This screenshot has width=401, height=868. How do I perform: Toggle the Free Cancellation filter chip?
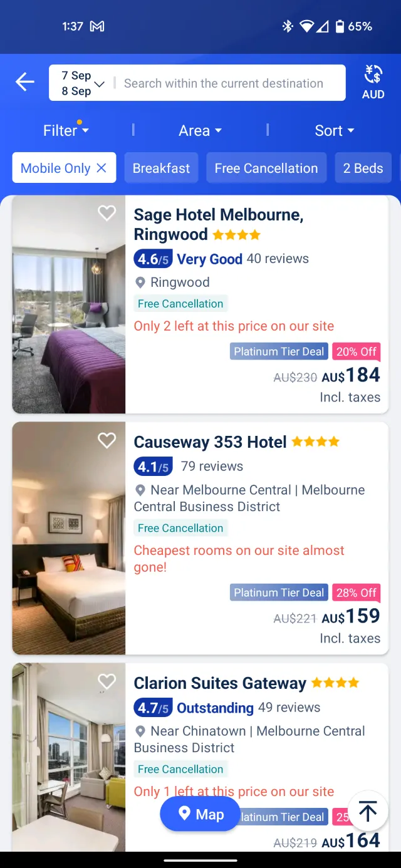(x=266, y=168)
